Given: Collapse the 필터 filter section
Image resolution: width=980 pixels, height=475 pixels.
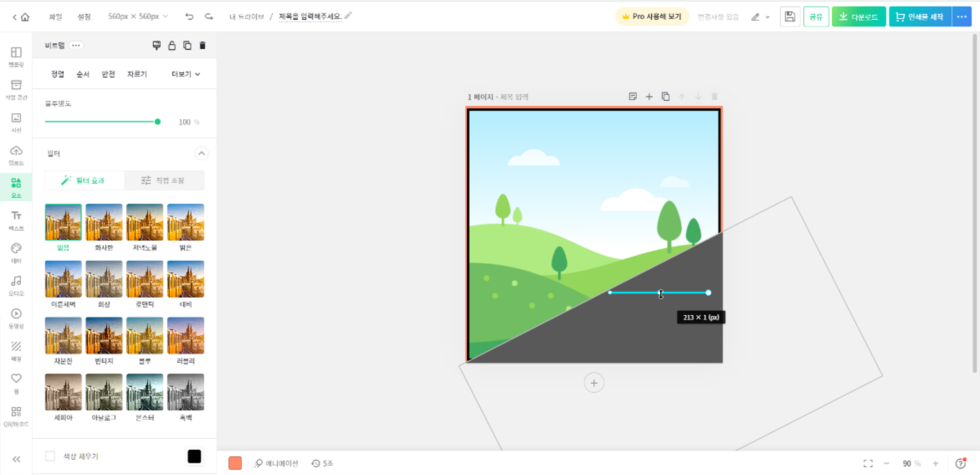Looking at the screenshot, I should 201,153.
